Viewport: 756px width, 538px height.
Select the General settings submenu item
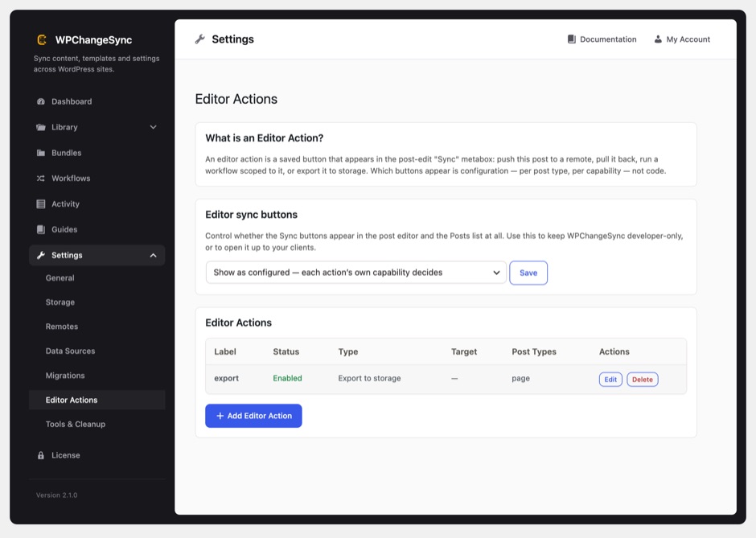97,278
